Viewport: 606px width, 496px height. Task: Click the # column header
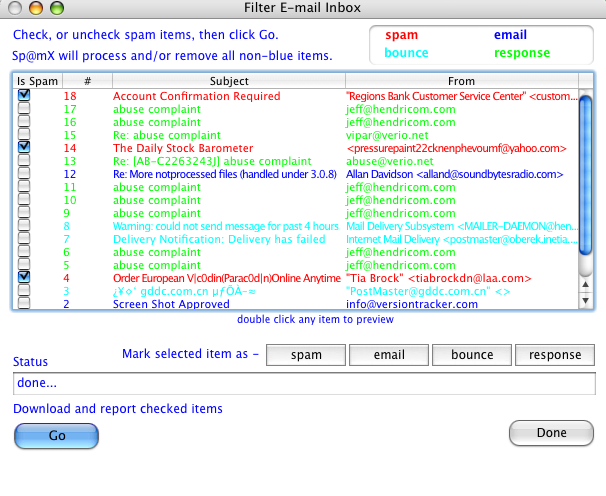tap(88, 81)
